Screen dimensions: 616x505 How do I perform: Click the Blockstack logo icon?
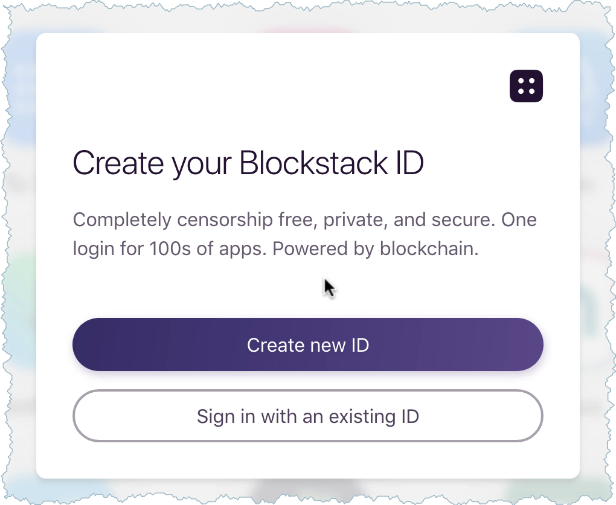(x=526, y=86)
